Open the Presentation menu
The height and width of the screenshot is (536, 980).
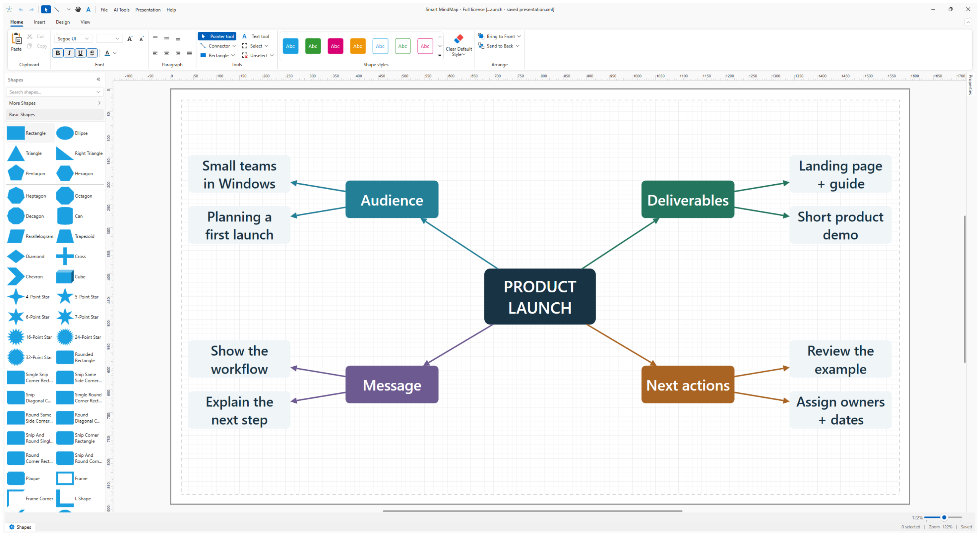(148, 10)
